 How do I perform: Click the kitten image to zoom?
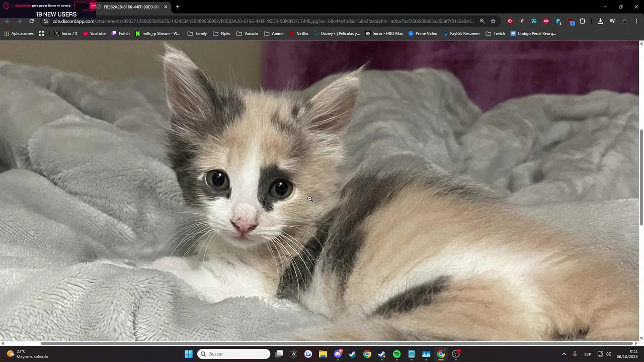coord(319,191)
